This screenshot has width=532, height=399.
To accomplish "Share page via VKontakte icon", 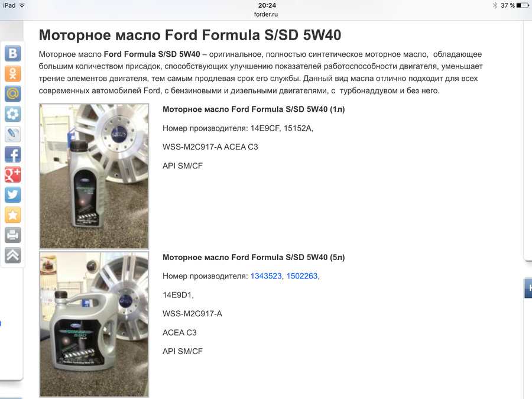I will pos(12,54).
